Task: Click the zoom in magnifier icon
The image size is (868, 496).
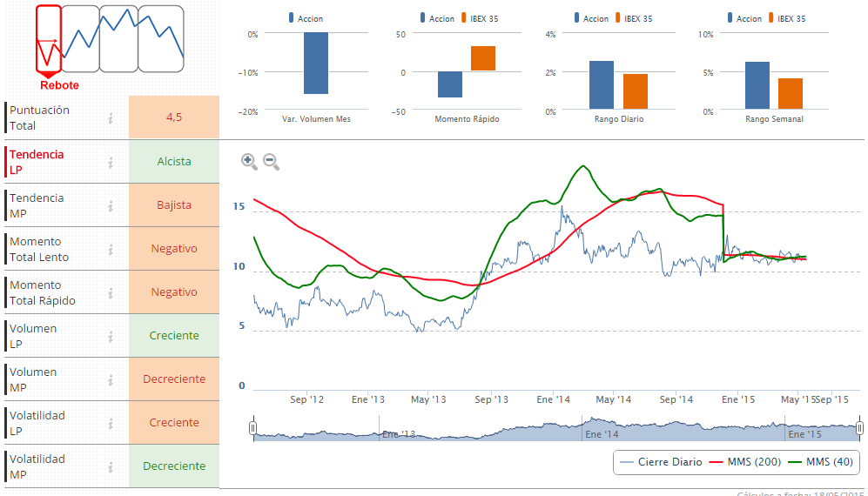Action: point(249,161)
